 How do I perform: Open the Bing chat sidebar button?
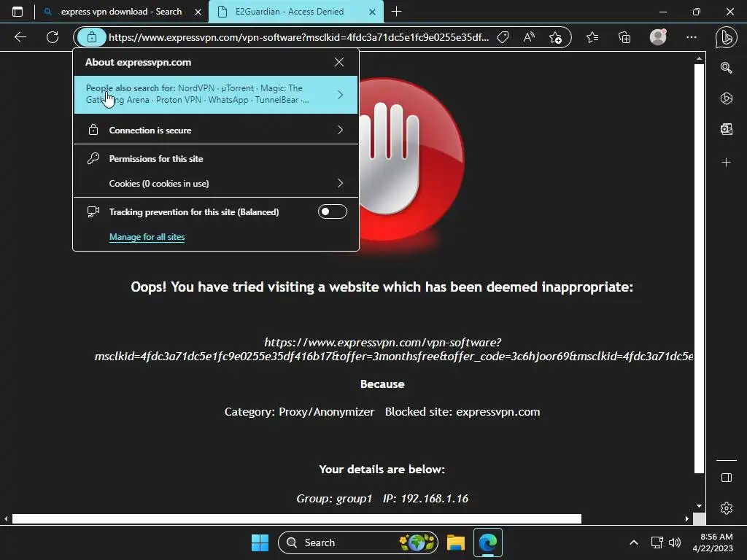click(726, 37)
